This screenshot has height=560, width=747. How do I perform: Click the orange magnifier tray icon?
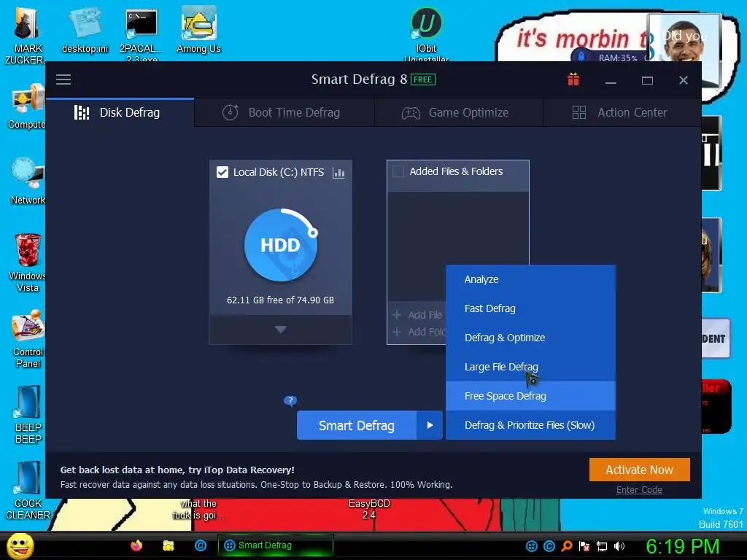(567, 546)
